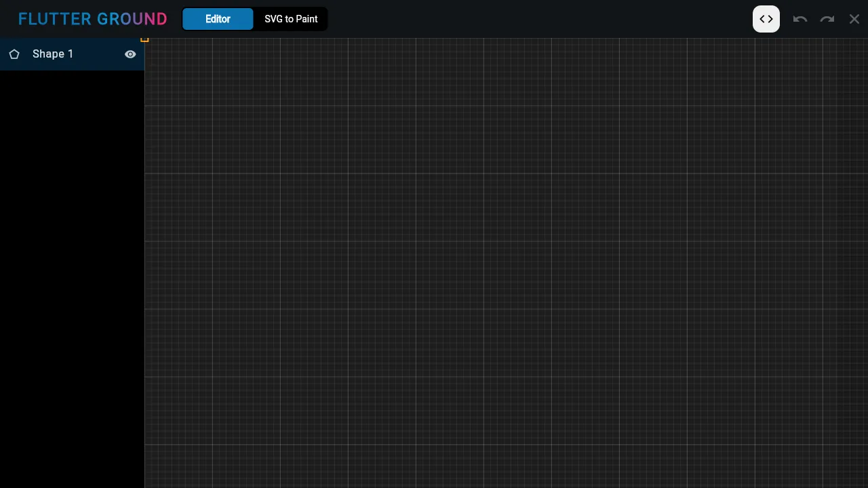This screenshot has height=488, width=868.
Task: Open the layers panel entry for Shape 1
Action: (x=53, y=54)
